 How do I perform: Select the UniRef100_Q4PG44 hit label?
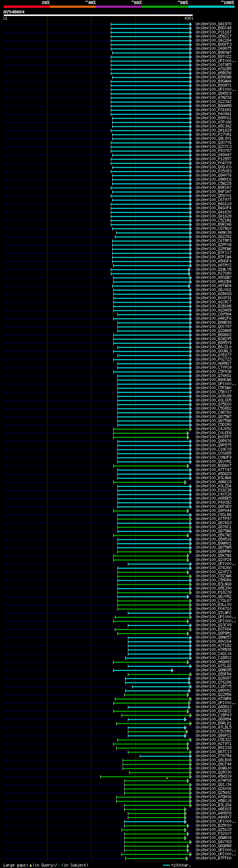coord(213,511)
